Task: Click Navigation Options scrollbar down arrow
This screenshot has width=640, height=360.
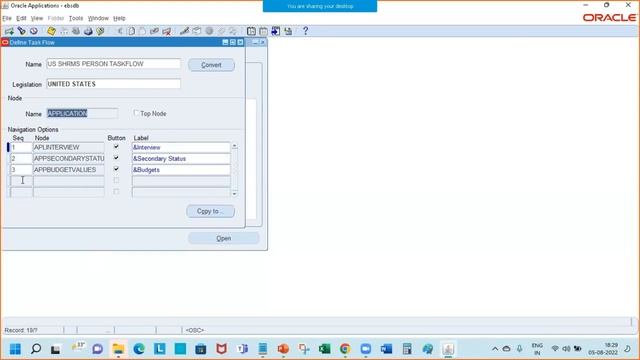Action: point(234,194)
